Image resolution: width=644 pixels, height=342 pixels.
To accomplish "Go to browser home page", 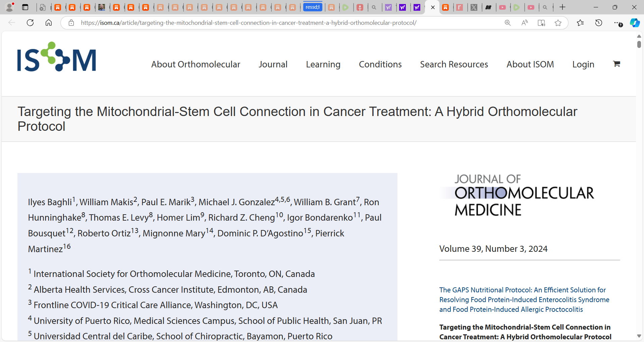I will 49,23.
